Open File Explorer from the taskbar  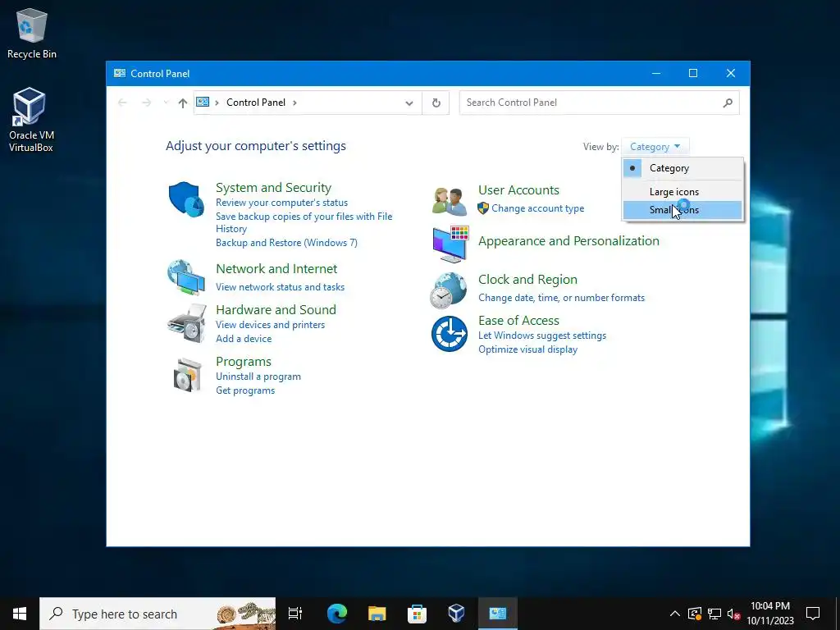[x=377, y=614]
